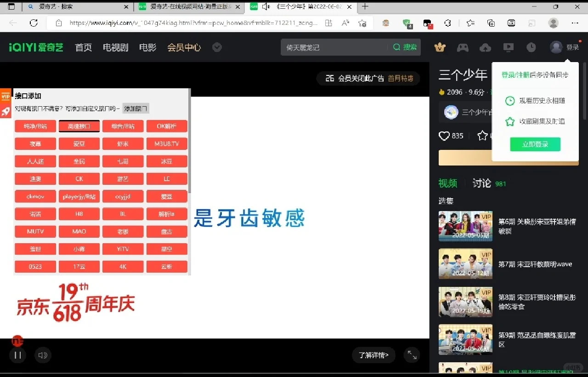Expand the chevron next to 会员中心
The image size is (588, 377).
[217, 47]
